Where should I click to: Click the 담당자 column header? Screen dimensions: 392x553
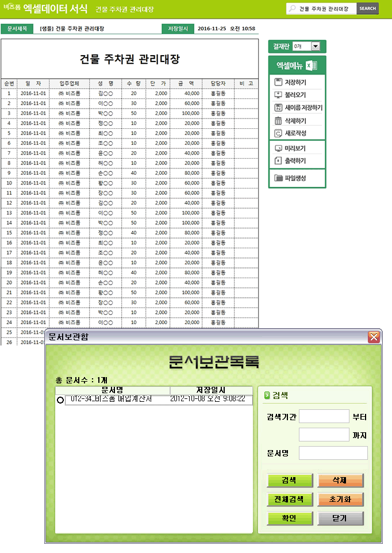click(218, 83)
